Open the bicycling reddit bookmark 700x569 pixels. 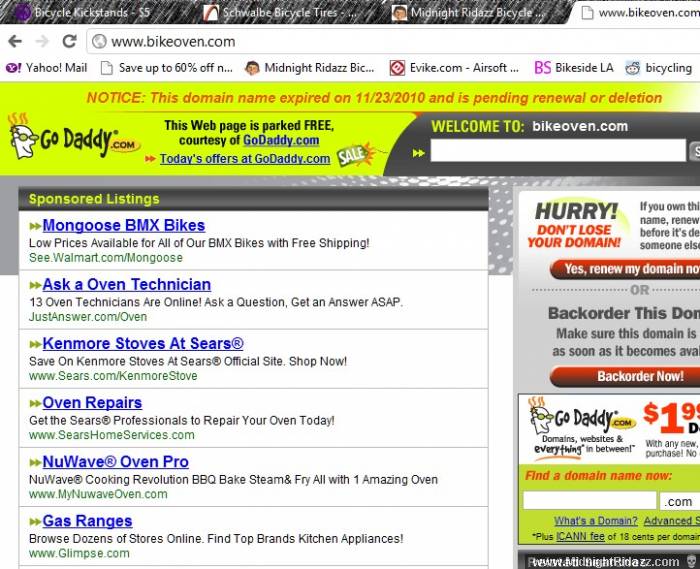point(659,68)
